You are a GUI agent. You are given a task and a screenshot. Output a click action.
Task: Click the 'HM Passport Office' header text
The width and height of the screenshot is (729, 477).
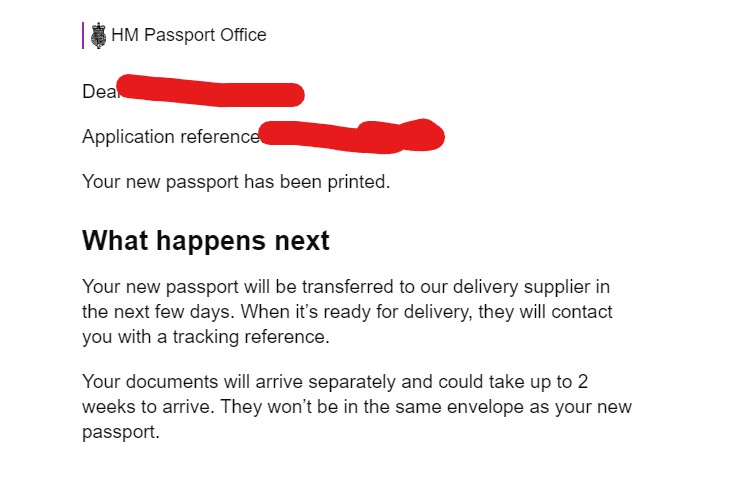point(189,36)
